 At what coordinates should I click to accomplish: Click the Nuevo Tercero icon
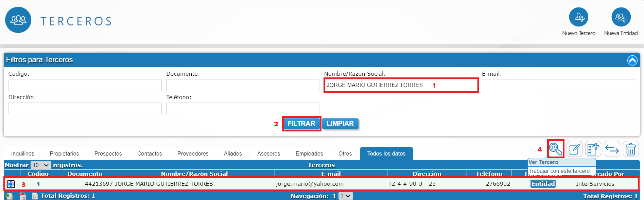[x=578, y=17]
